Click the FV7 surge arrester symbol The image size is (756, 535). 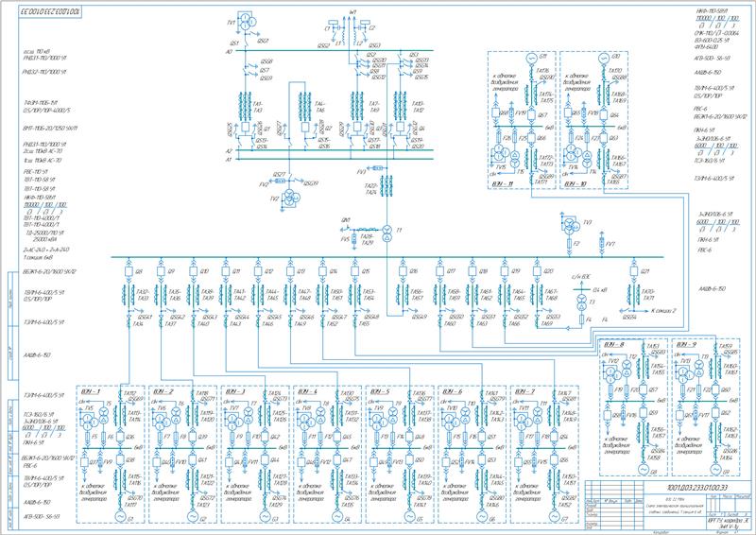coord(602,242)
